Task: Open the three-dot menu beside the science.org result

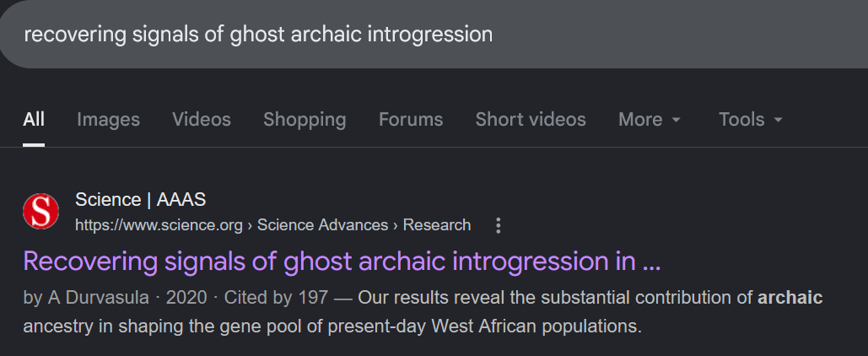Action: (499, 225)
